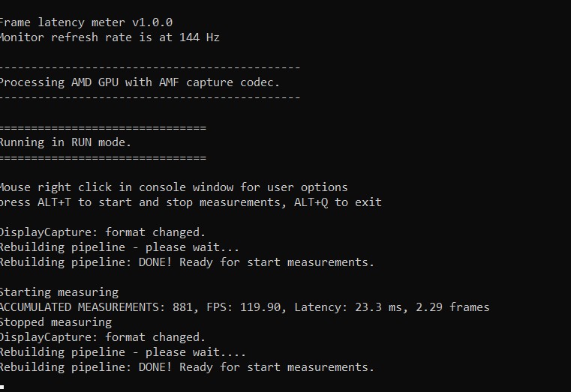Click the dashed separator below the AMF codec line
This screenshot has width=571, height=392.
[150, 97]
